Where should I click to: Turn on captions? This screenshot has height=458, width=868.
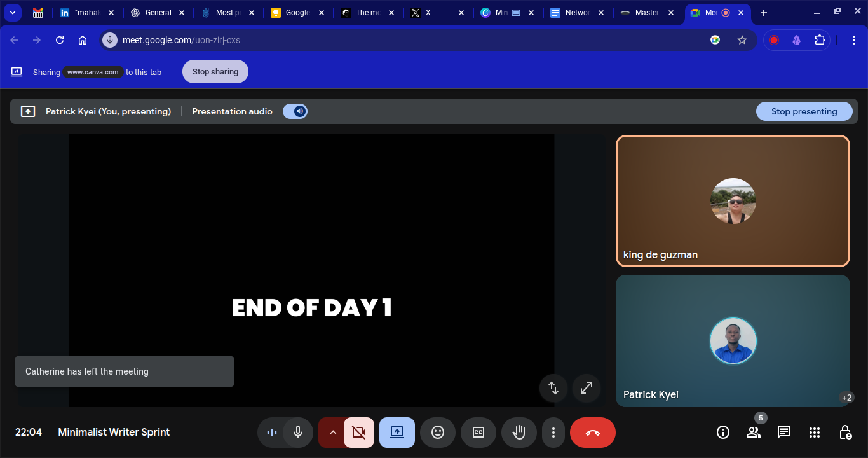click(478, 433)
